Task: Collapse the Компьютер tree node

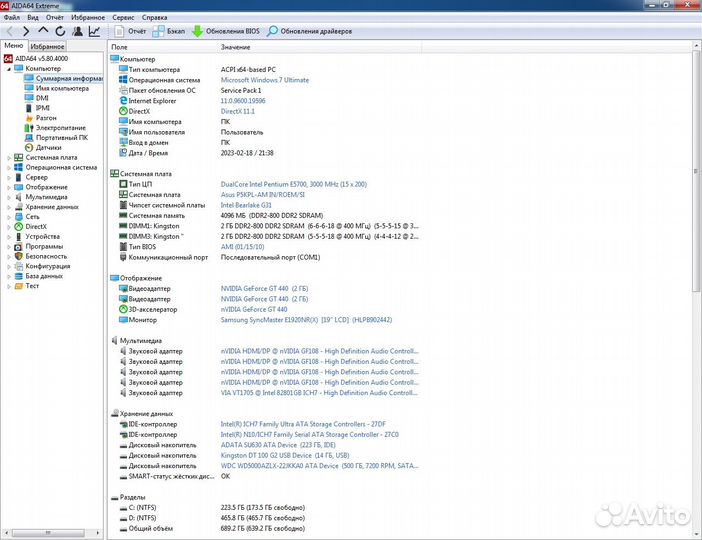Action: [x=9, y=69]
